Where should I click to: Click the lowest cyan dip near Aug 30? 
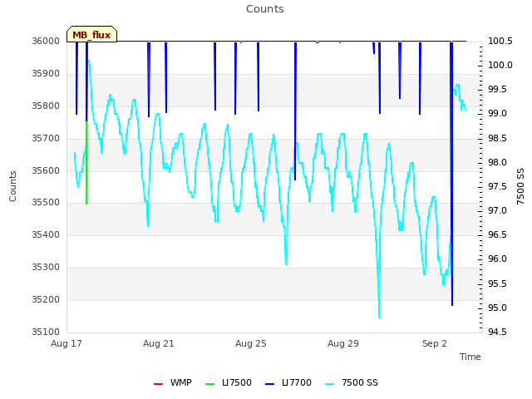(379, 316)
